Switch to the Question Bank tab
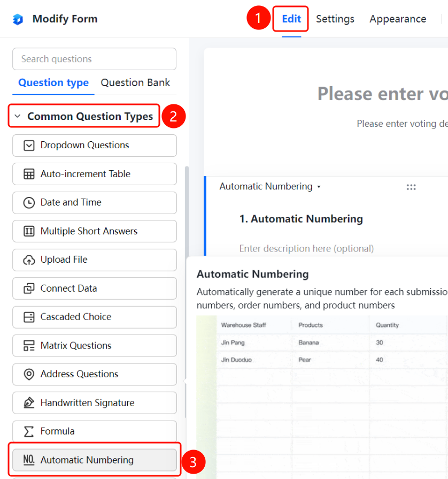The height and width of the screenshot is (479, 448). (x=135, y=83)
